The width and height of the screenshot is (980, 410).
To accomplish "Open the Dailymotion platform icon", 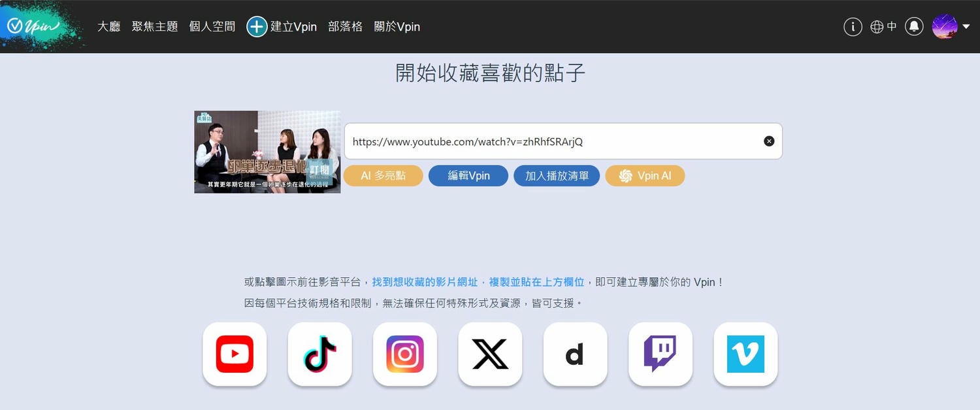I will tap(575, 354).
